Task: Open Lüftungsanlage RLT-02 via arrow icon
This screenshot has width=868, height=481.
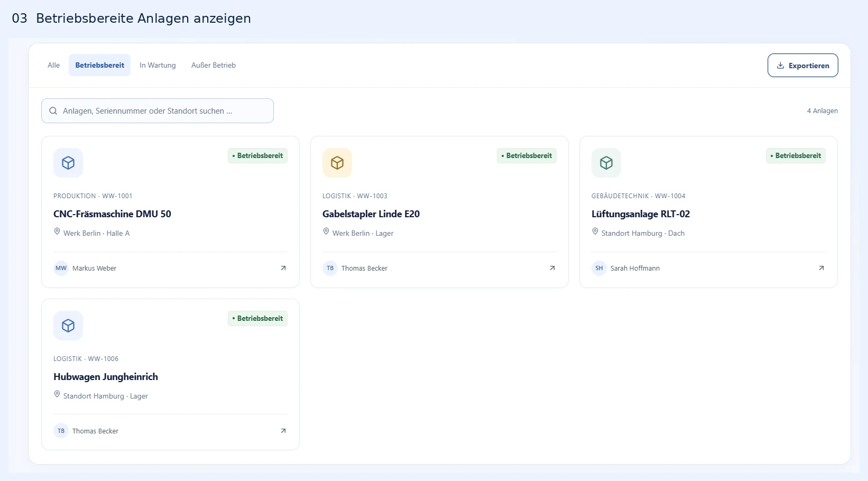Action: [821, 268]
